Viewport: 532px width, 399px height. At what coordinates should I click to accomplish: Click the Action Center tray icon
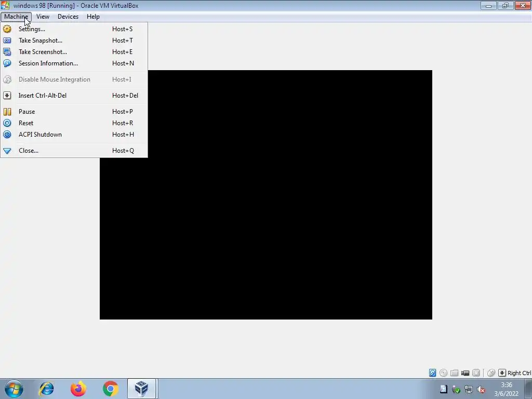pyautogui.click(x=443, y=389)
